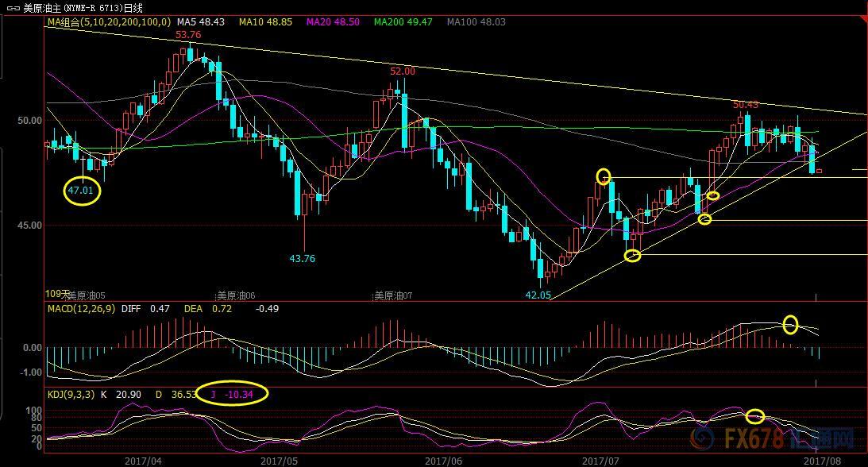
Task: Click the lowest yellow circle near July low
Action: pyautogui.click(x=632, y=255)
